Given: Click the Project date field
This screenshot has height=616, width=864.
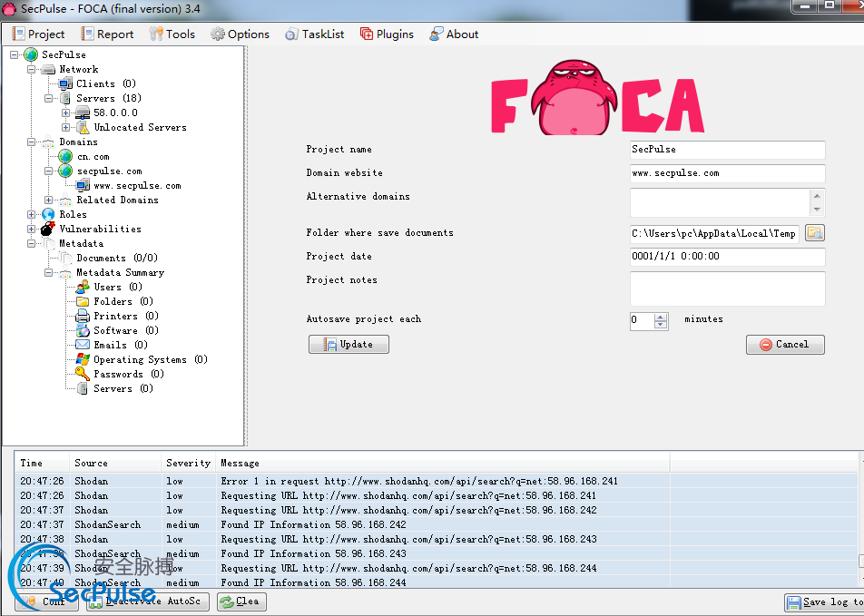Looking at the screenshot, I should tap(727, 256).
